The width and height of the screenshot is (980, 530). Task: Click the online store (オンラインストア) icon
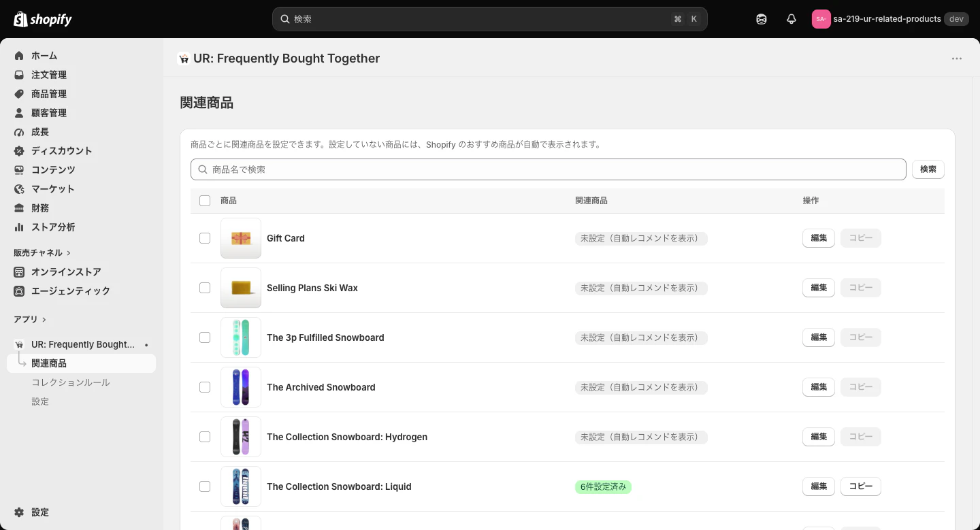(x=19, y=272)
